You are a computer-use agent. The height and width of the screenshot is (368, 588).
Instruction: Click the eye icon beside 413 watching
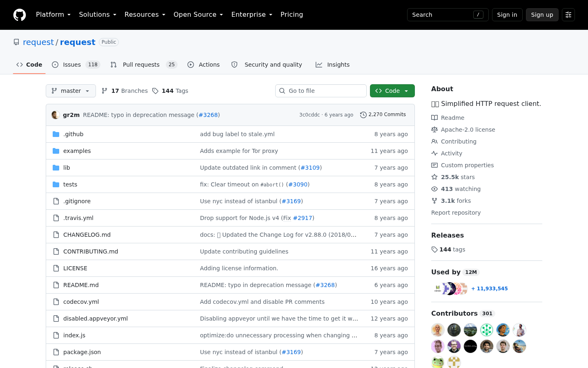[434, 189]
